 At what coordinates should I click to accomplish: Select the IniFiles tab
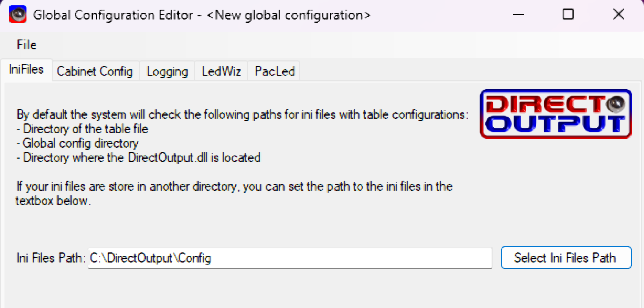[26, 70]
